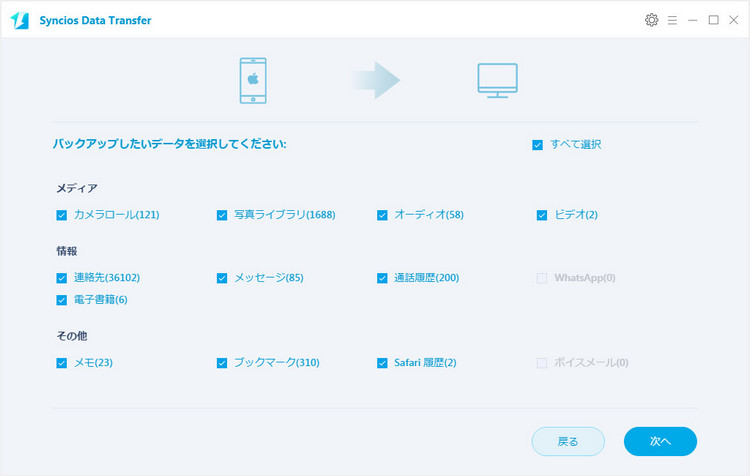Uncheck ブックマーク(310) checkbox

[222, 363]
